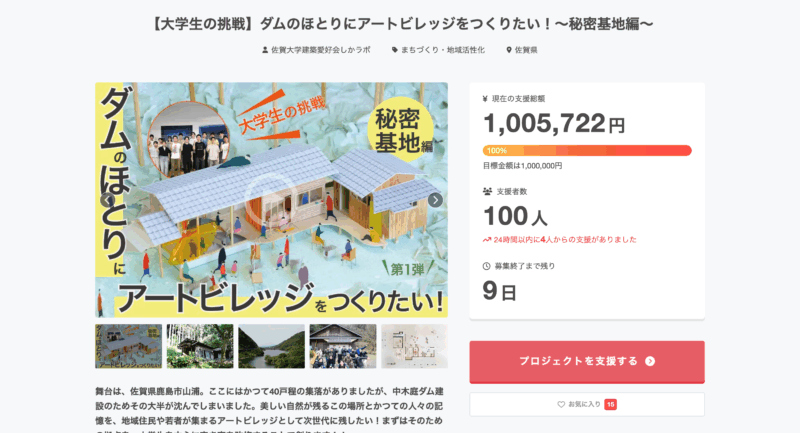
Task: Select the dam lake thumbnail
Action: [271, 346]
